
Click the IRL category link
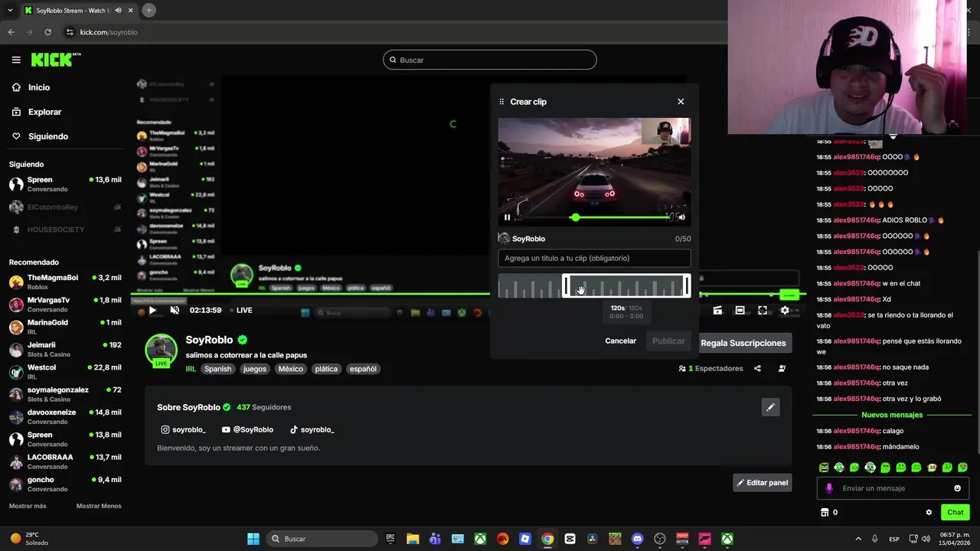coord(191,369)
